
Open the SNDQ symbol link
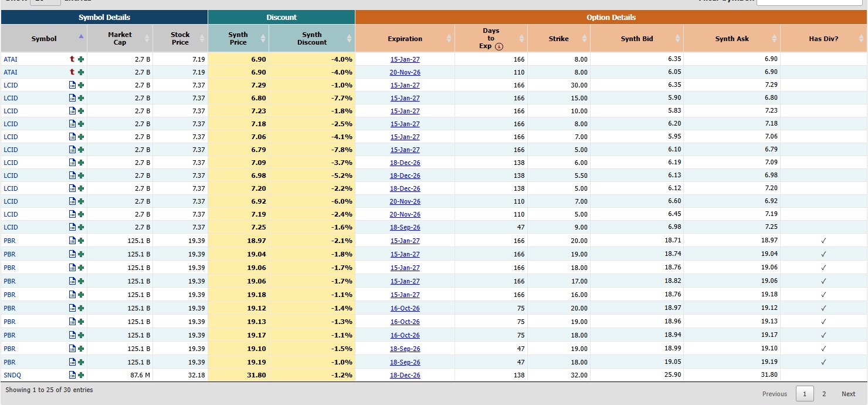point(12,375)
